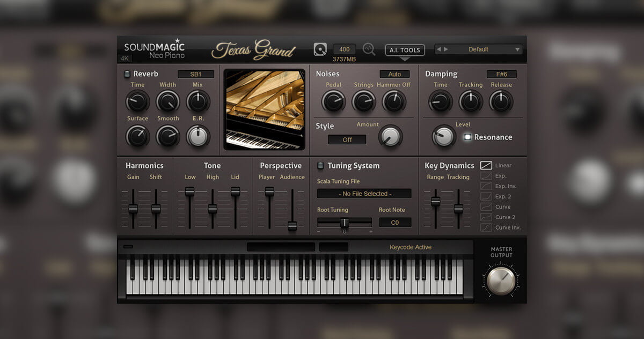Click the on-screen piano keyboard
Screen dimensions: 644x339
click(x=295, y=274)
